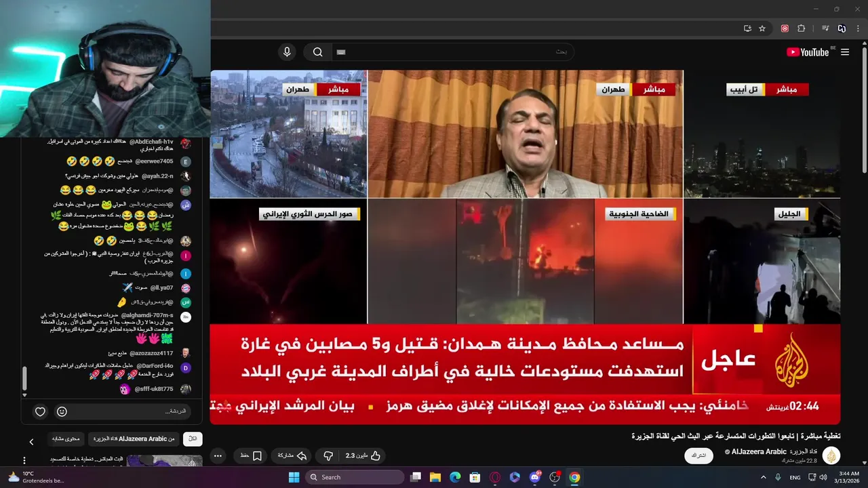Screen dimensions: 868x488
Task: Bookmark this page with star icon
Action: click(x=762, y=28)
